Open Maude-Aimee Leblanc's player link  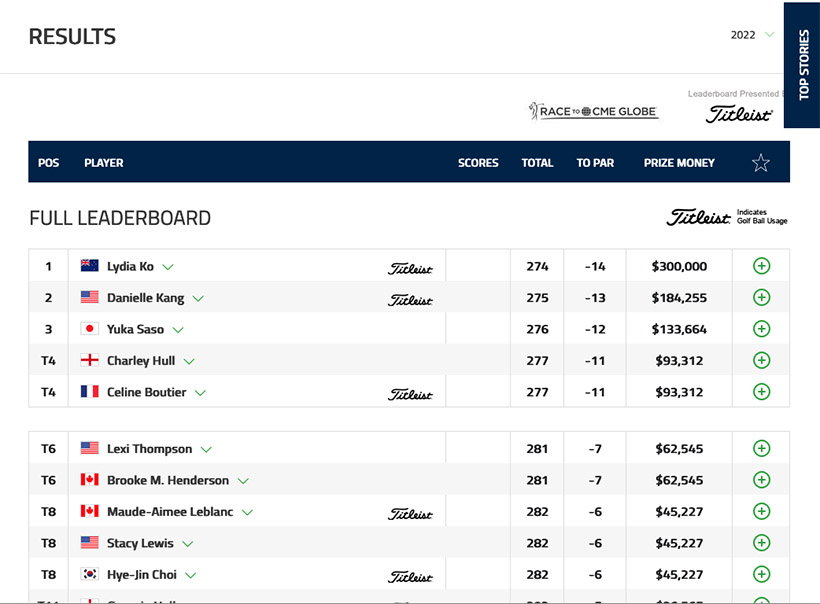pos(170,512)
